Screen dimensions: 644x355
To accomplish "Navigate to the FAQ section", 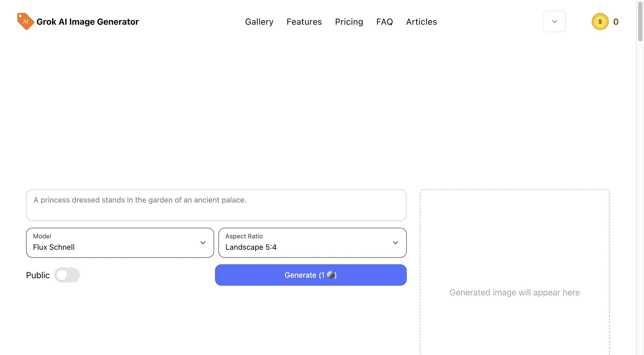I will (385, 22).
